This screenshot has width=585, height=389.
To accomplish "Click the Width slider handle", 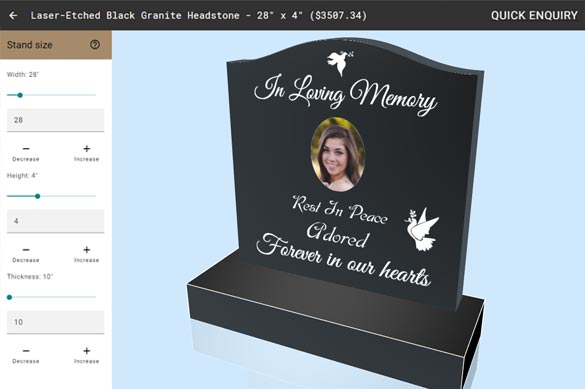I will (x=20, y=95).
